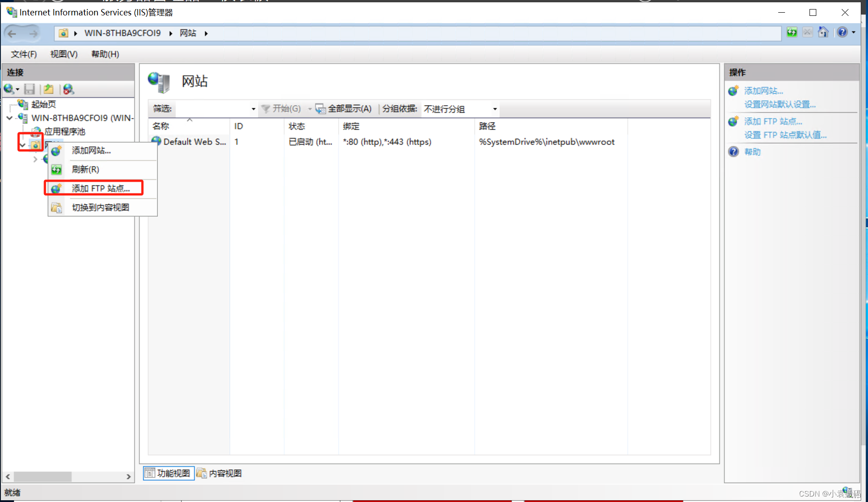Click the right arrow of connections horizontal scrollbar
The height and width of the screenshot is (502, 868).
pos(129,477)
